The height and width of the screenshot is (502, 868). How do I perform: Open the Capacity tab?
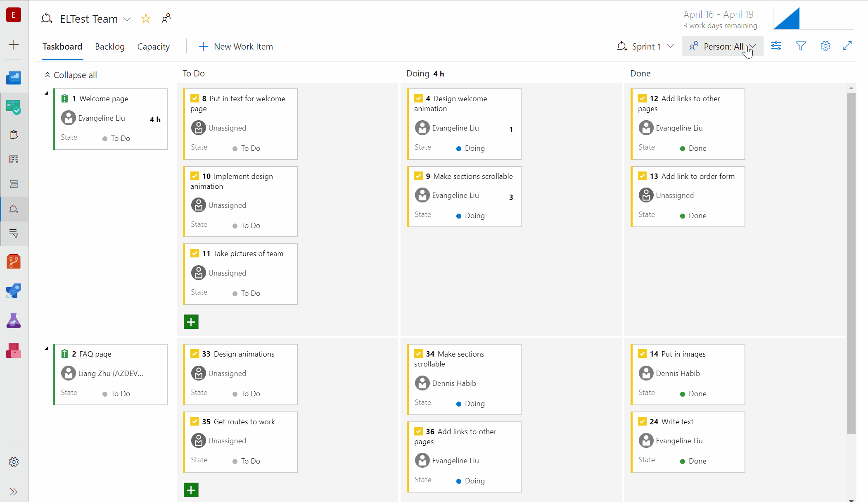[153, 46]
